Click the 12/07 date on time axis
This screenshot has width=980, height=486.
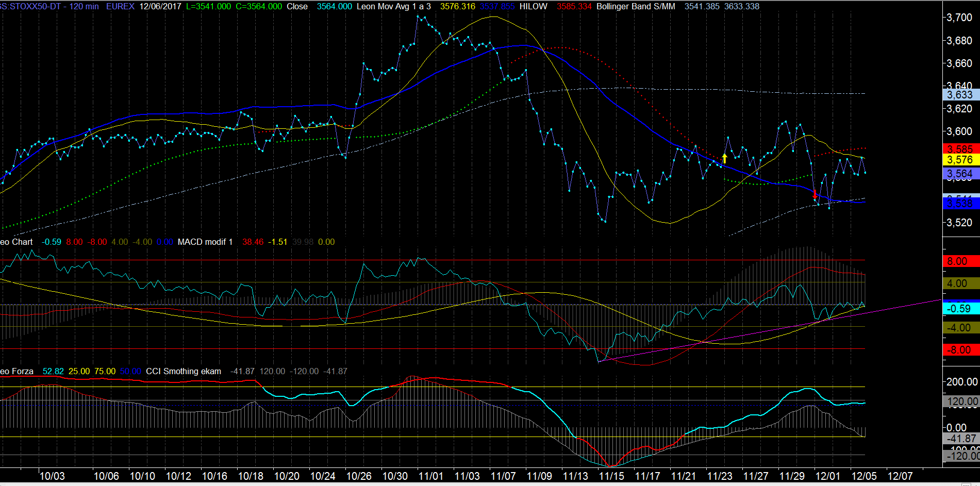point(900,476)
